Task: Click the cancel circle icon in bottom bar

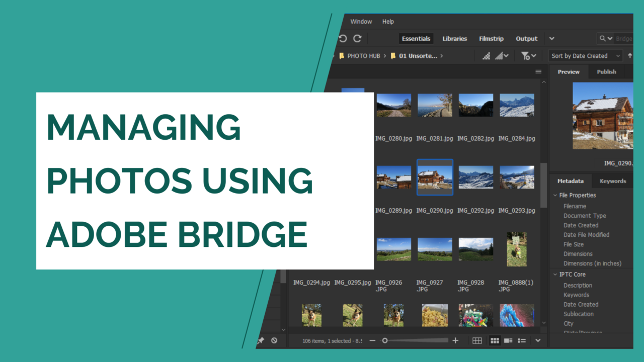Action: click(274, 340)
